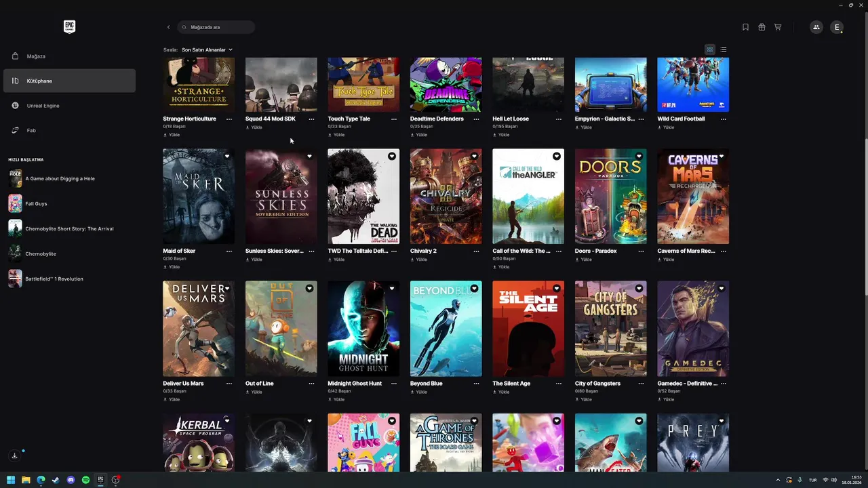This screenshot has width=868, height=488.
Task: Open three-dot menu for Beyond Blue
Action: [x=476, y=384]
